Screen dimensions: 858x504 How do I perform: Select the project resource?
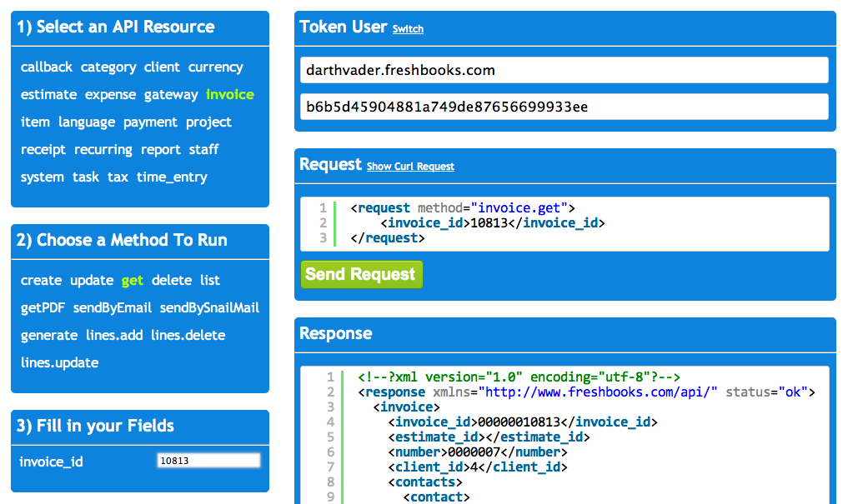(x=208, y=122)
